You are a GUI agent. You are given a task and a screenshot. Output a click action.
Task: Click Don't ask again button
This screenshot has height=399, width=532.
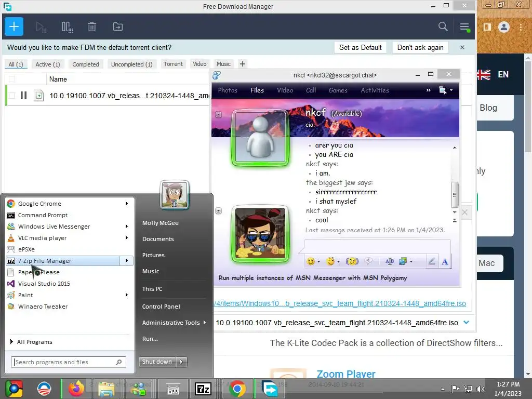pyautogui.click(x=420, y=47)
